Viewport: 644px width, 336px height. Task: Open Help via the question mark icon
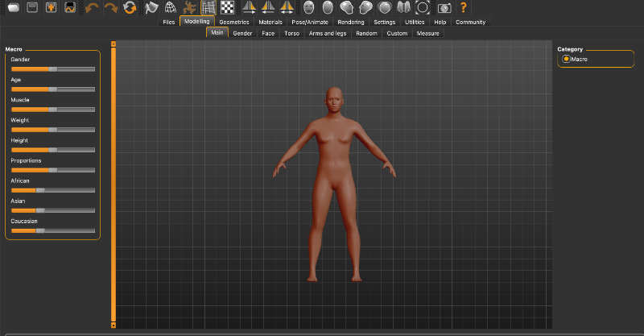pos(464,8)
